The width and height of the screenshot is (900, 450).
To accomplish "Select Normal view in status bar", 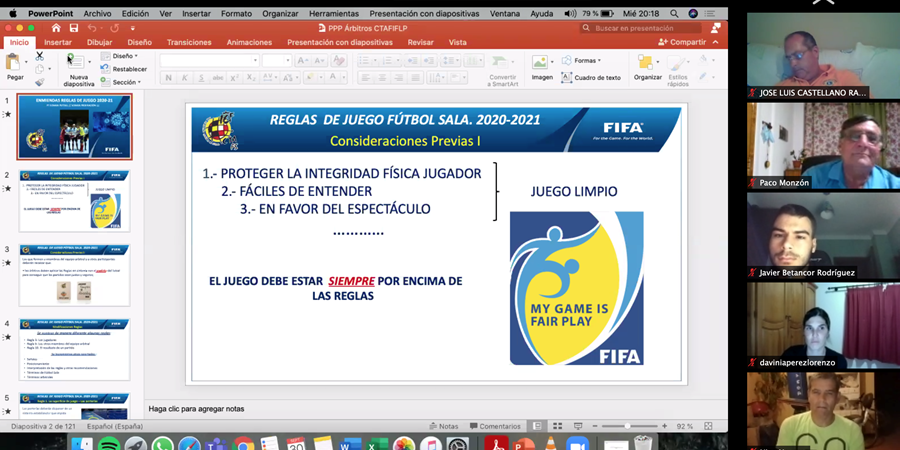I will pyautogui.click(x=536, y=426).
